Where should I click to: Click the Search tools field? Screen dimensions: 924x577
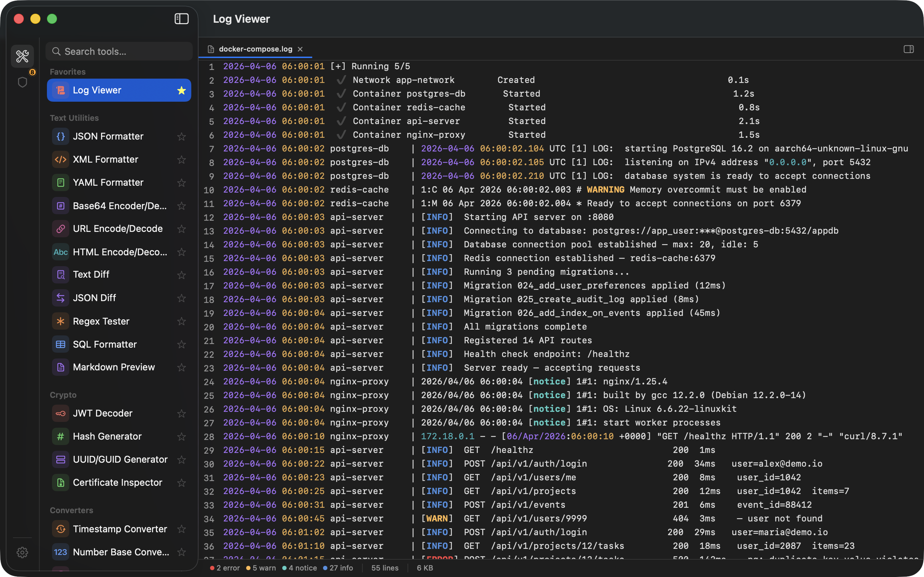(118, 51)
